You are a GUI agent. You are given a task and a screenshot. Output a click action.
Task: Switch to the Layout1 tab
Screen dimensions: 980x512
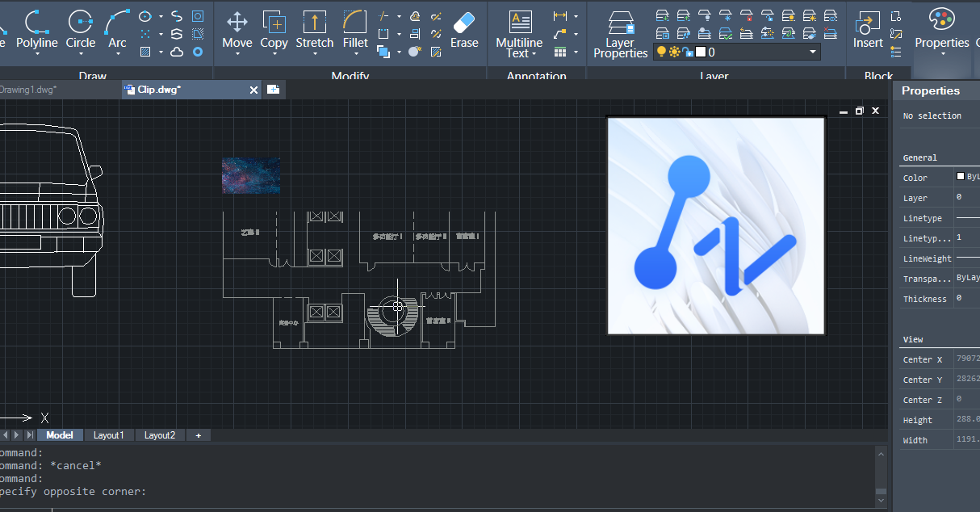[109, 435]
